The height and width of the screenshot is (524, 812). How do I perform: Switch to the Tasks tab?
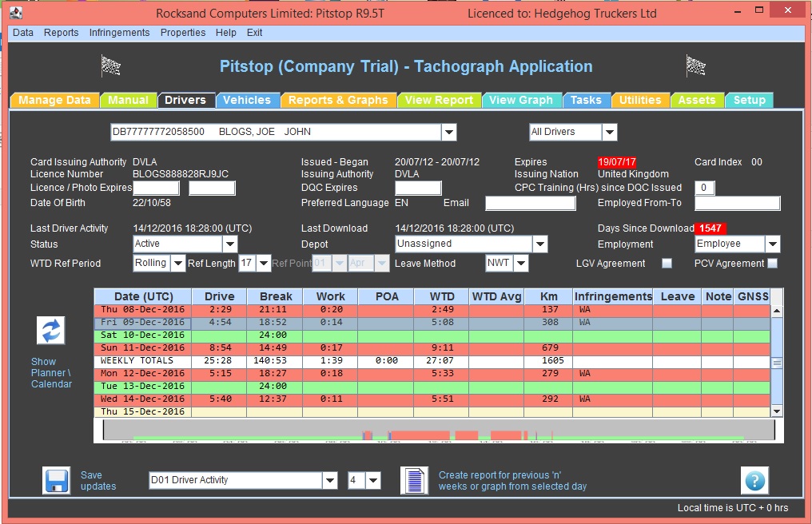[x=586, y=100]
